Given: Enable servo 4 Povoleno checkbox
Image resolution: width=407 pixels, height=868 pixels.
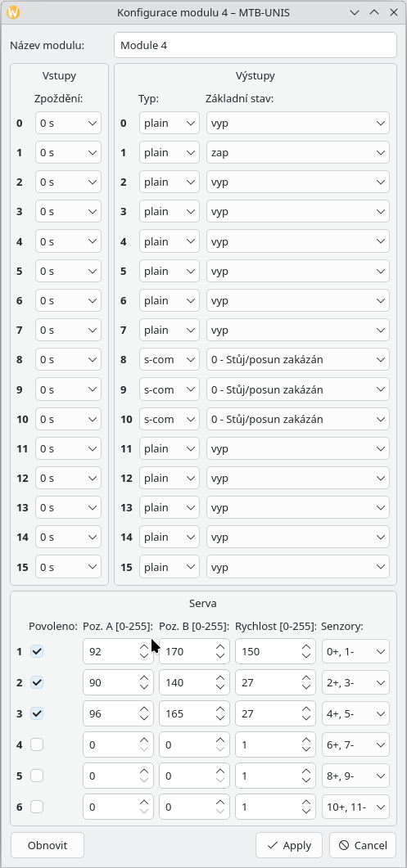Looking at the screenshot, I should tap(37, 744).
